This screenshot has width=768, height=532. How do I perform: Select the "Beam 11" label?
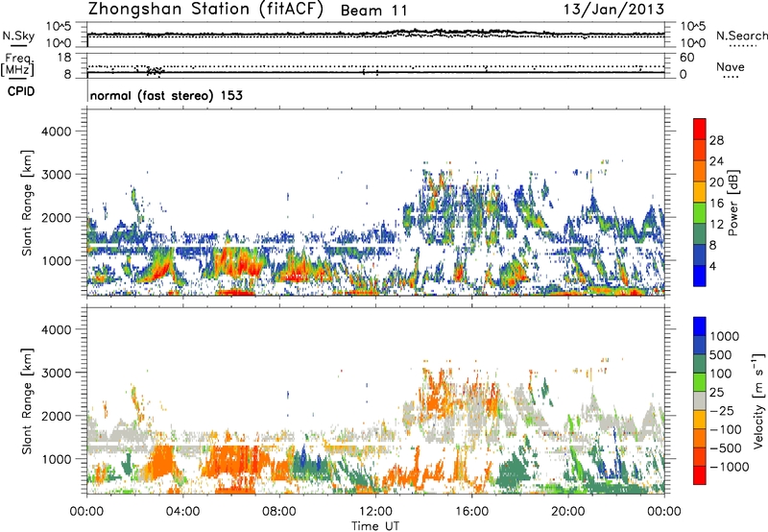click(x=374, y=11)
